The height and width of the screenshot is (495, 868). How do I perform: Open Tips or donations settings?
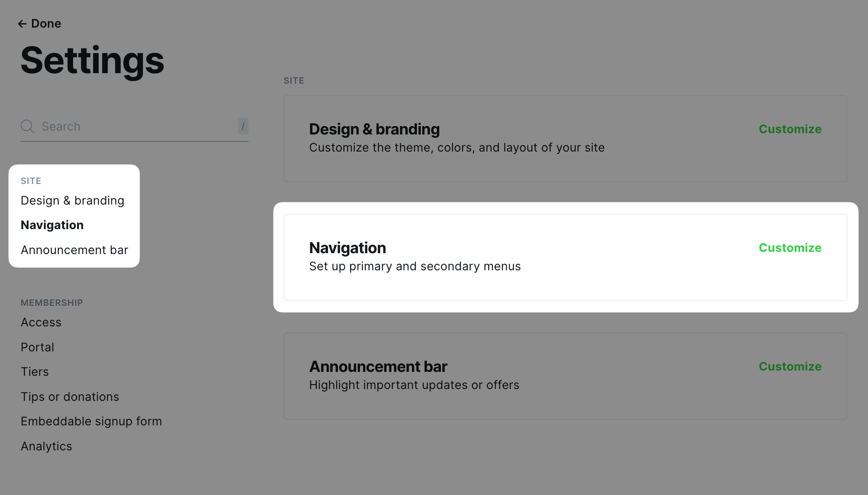tap(70, 396)
